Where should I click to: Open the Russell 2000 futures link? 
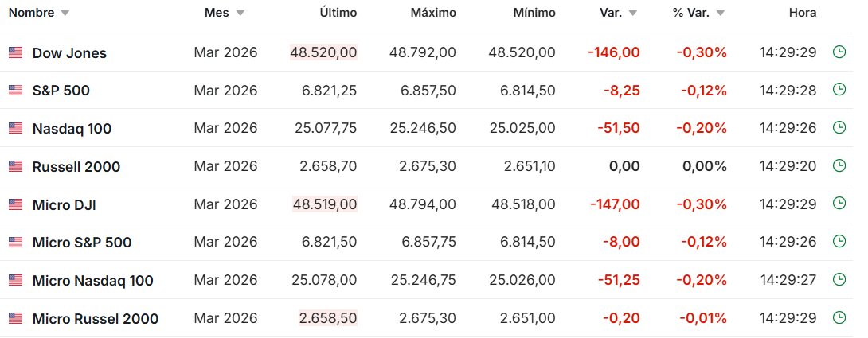click(76, 167)
